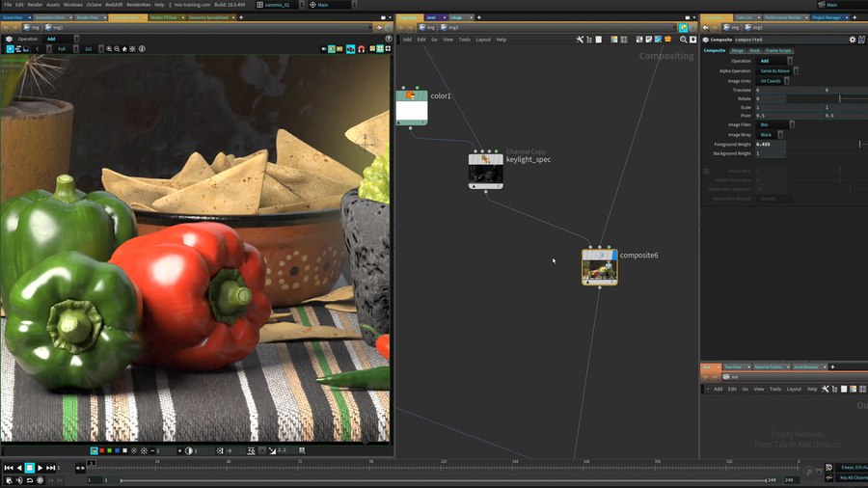The image size is (868, 488).
Task: Edit the Background Weight value field
Action: click(x=770, y=153)
